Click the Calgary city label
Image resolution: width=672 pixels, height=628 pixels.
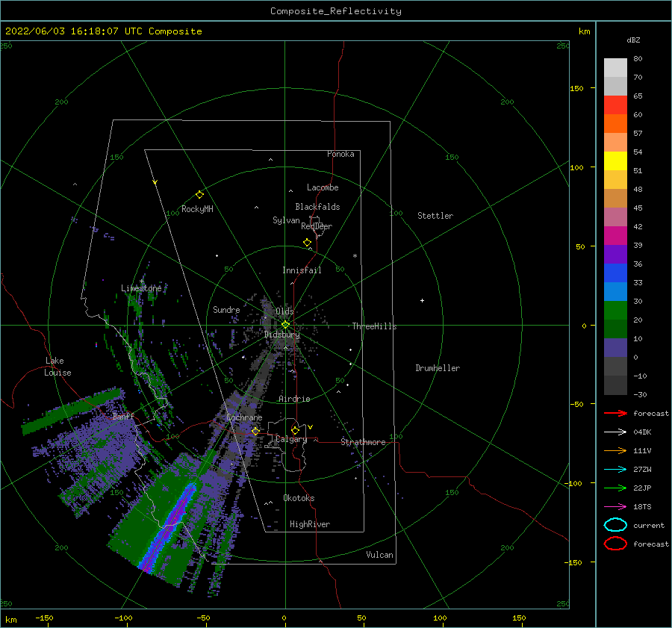291,439
